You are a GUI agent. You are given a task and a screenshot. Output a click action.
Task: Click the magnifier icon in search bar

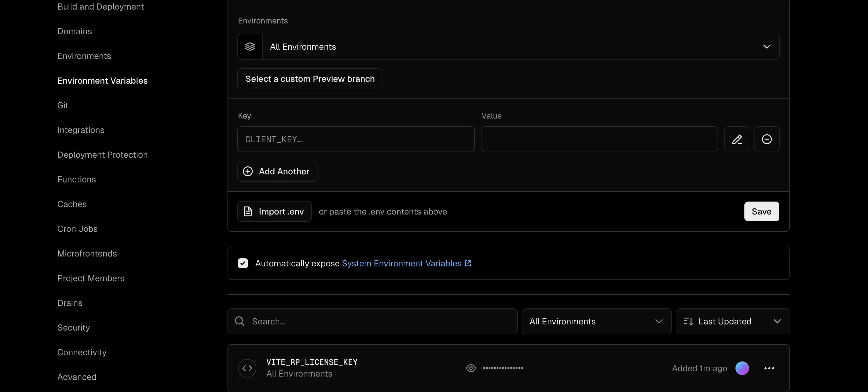pos(240,321)
